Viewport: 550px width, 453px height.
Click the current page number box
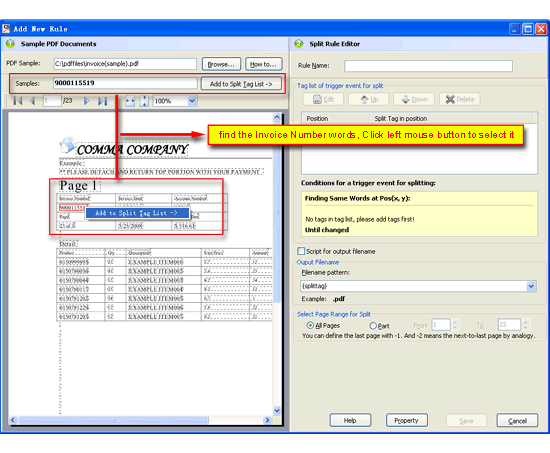52,101
